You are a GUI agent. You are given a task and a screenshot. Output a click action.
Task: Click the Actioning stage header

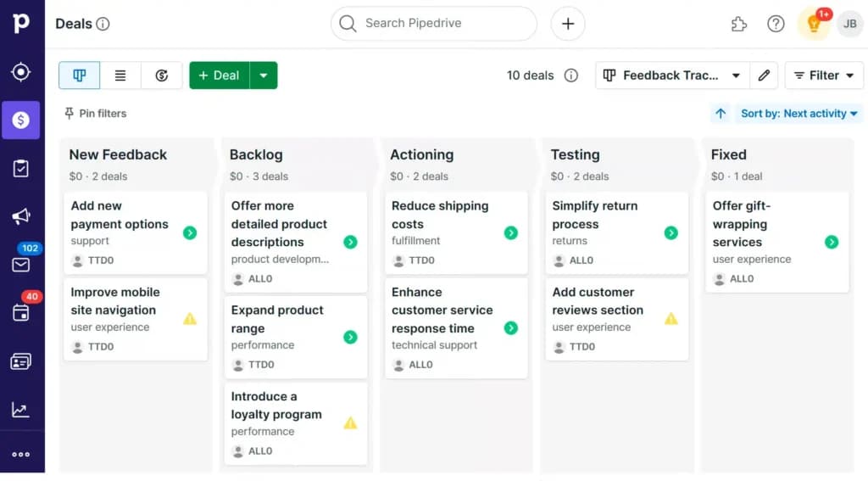pos(422,154)
